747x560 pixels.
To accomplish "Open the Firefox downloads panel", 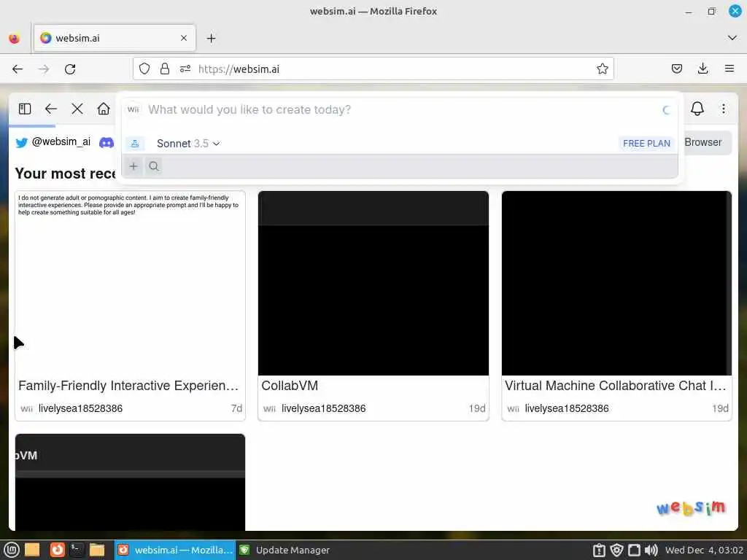I will [703, 69].
